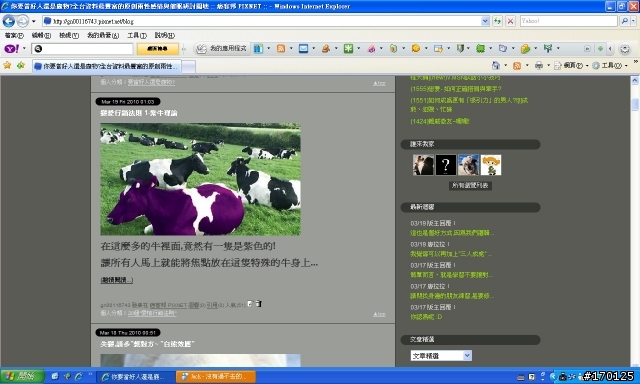
Task: Click the 所有邀號列表 list button
Action: click(470, 185)
